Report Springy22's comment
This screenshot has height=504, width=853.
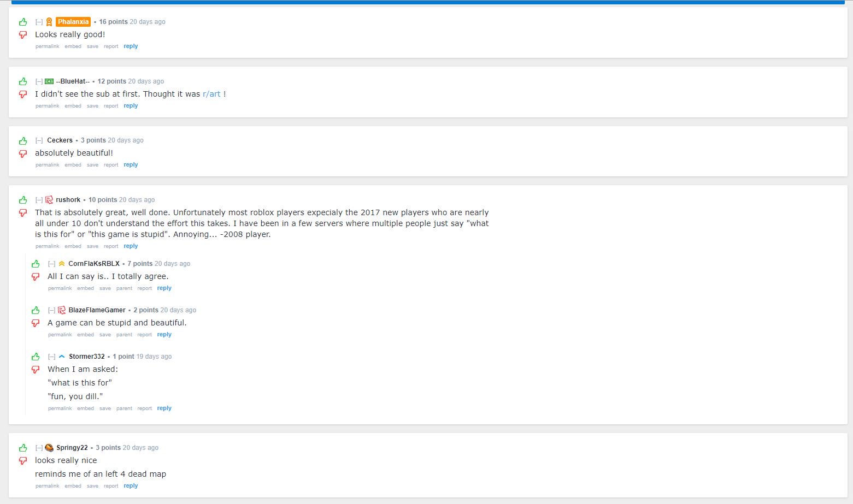111,485
